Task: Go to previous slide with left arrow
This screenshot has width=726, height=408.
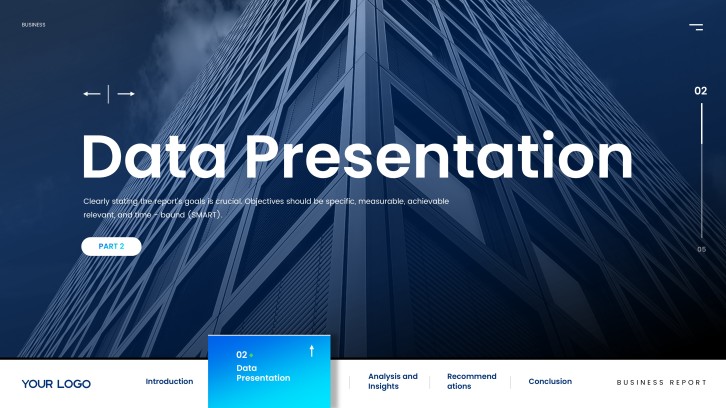Action: 92,94
